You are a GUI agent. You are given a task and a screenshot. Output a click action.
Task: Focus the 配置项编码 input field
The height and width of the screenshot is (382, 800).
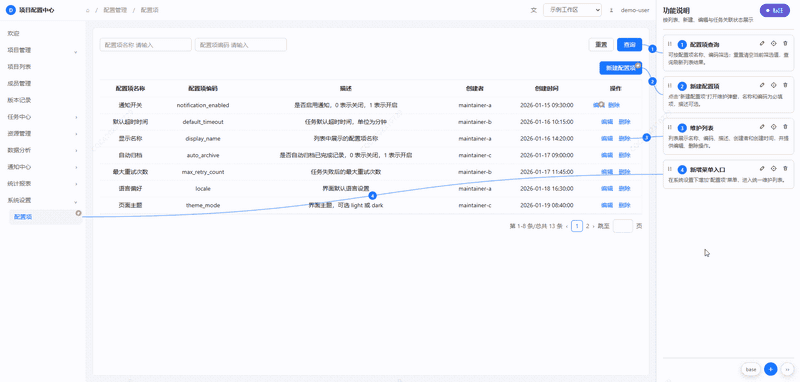[x=241, y=45]
